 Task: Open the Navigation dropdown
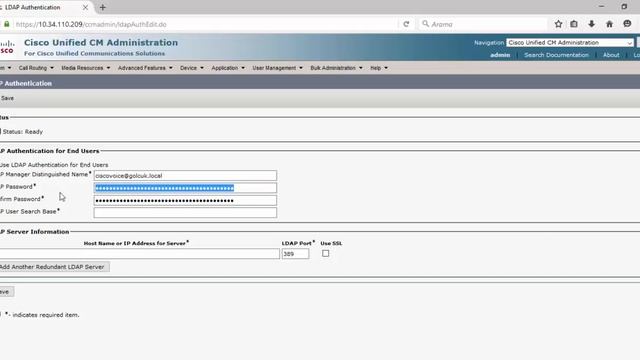click(x=570, y=42)
